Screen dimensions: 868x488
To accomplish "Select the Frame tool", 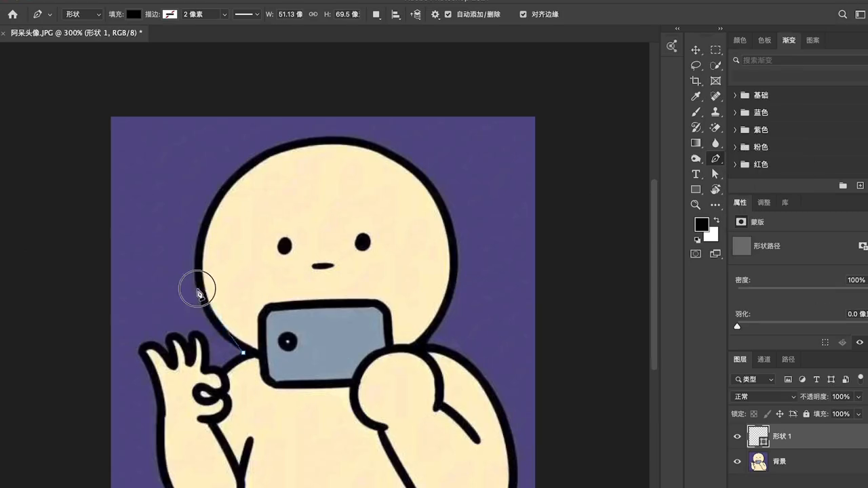I will pos(715,81).
